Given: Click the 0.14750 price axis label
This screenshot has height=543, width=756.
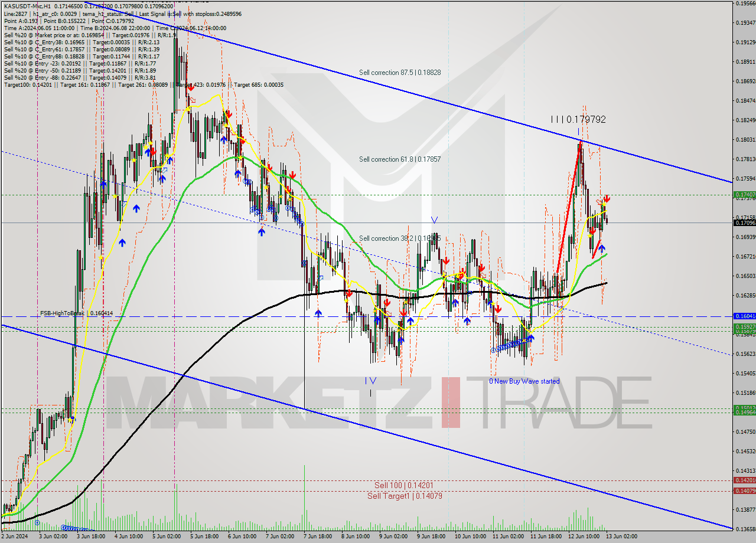Looking at the screenshot, I should [745, 431].
